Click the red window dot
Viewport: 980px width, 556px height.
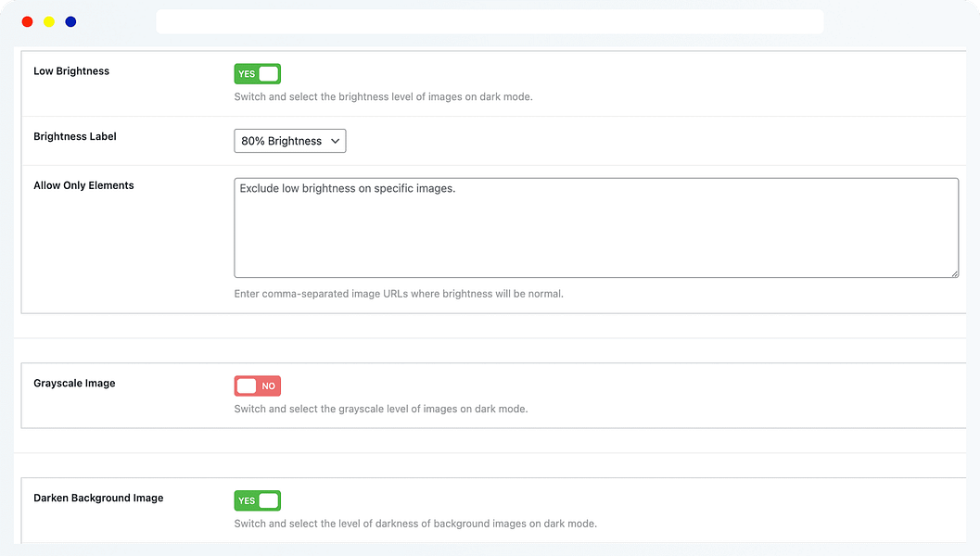coord(28,21)
